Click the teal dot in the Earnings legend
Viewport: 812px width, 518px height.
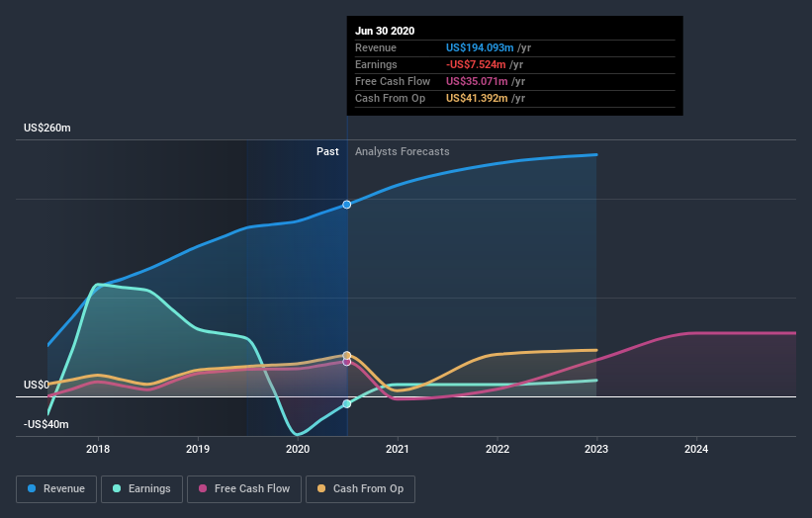117,488
